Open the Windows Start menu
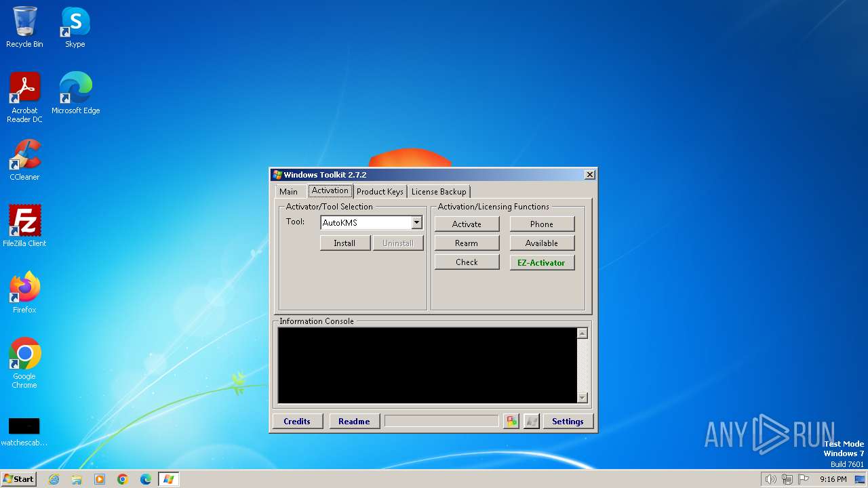 pyautogui.click(x=19, y=479)
